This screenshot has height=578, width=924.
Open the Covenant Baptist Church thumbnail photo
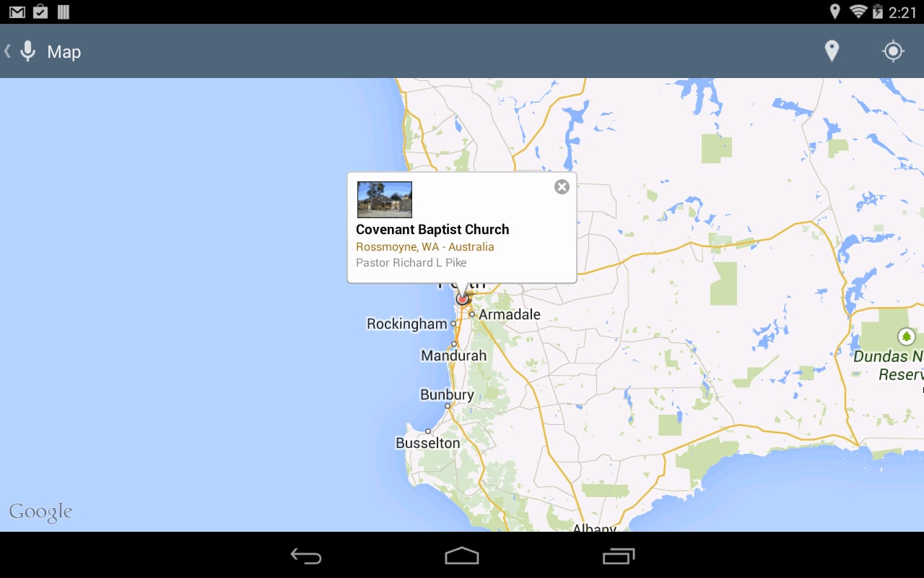pyautogui.click(x=385, y=199)
